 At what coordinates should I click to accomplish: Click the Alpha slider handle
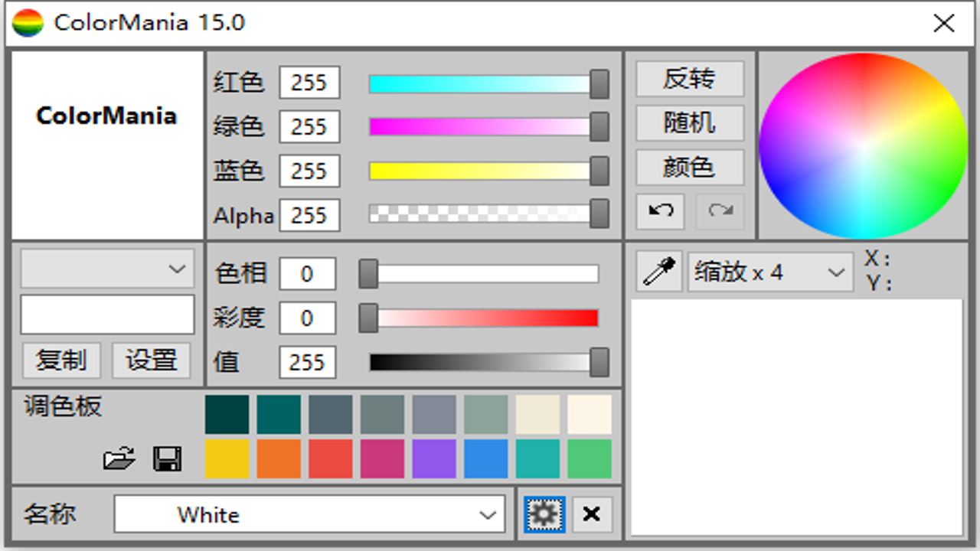pyautogui.click(x=599, y=214)
